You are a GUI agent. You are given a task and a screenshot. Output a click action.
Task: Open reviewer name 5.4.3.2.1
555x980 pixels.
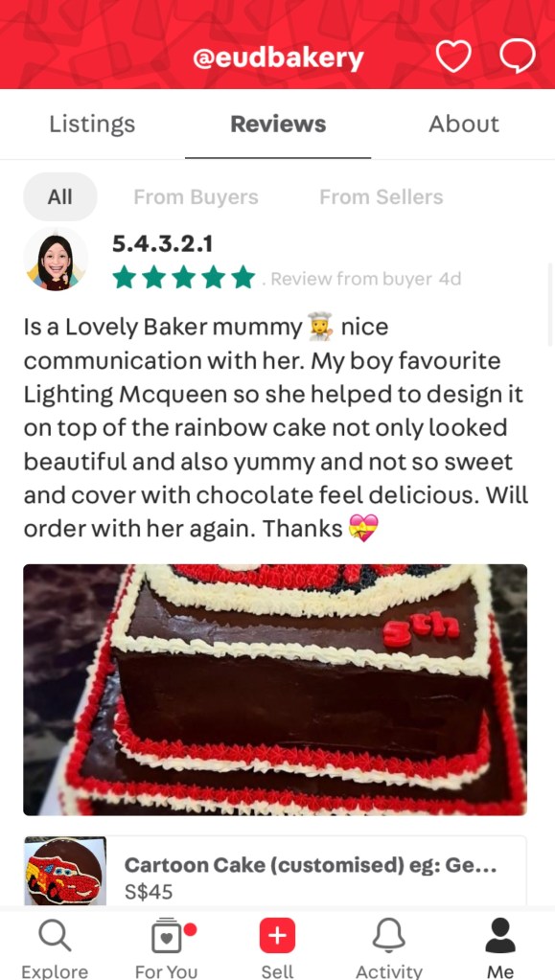pos(163,243)
